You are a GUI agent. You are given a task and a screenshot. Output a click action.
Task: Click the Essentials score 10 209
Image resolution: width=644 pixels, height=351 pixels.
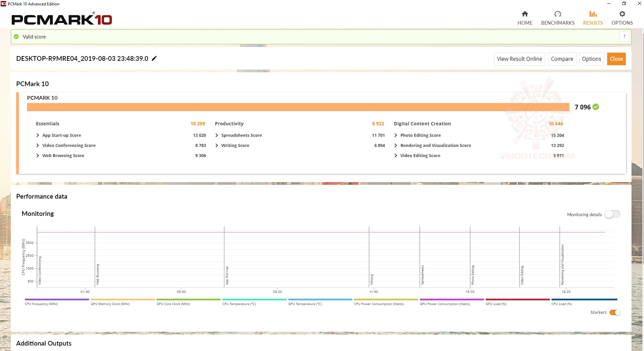coord(198,124)
